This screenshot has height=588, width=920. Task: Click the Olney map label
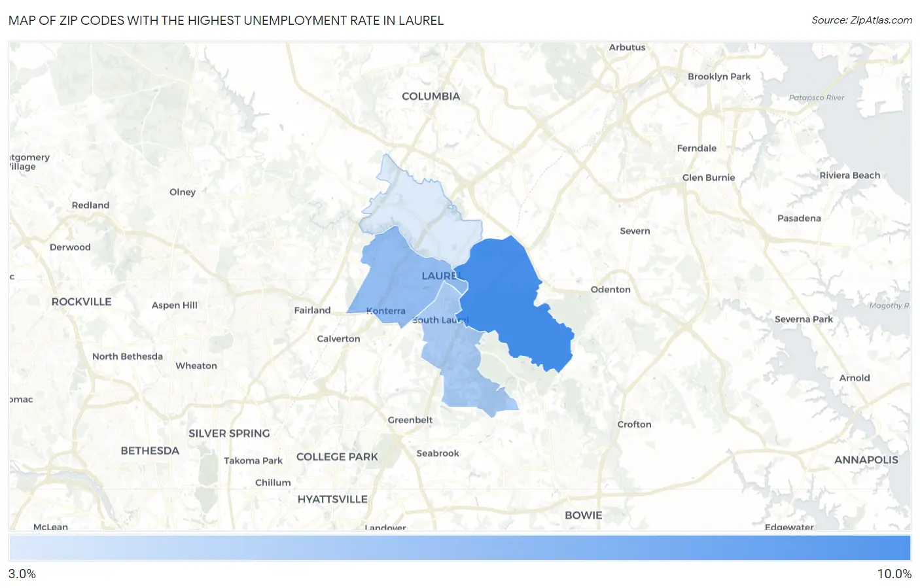pos(183,192)
